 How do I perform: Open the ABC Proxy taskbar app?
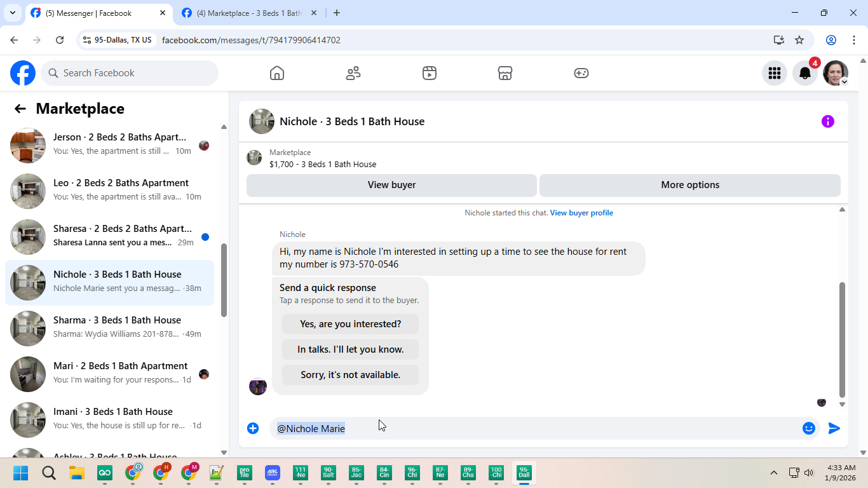click(x=273, y=473)
